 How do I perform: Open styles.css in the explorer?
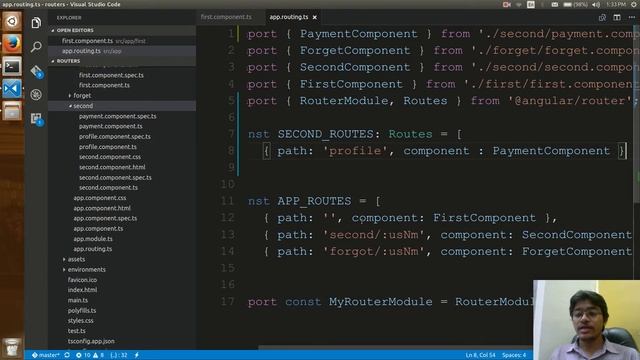(x=80, y=321)
